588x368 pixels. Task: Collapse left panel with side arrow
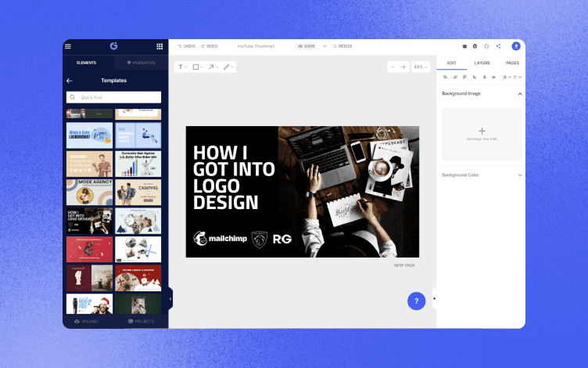pyautogui.click(x=170, y=299)
